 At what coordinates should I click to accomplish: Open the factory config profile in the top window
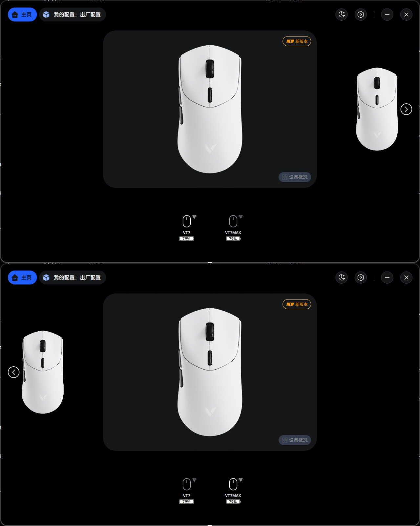click(73, 14)
